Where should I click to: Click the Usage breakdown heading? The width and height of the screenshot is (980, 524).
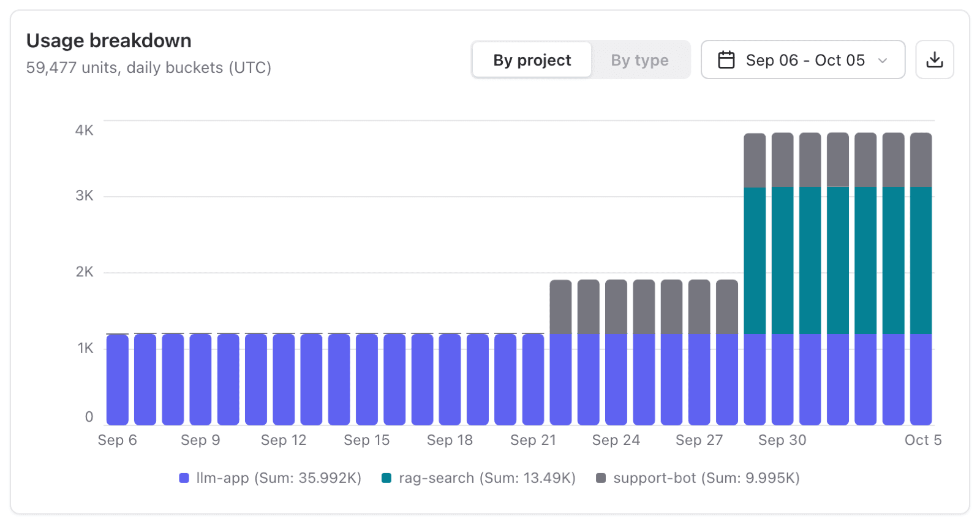click(109, 40)
